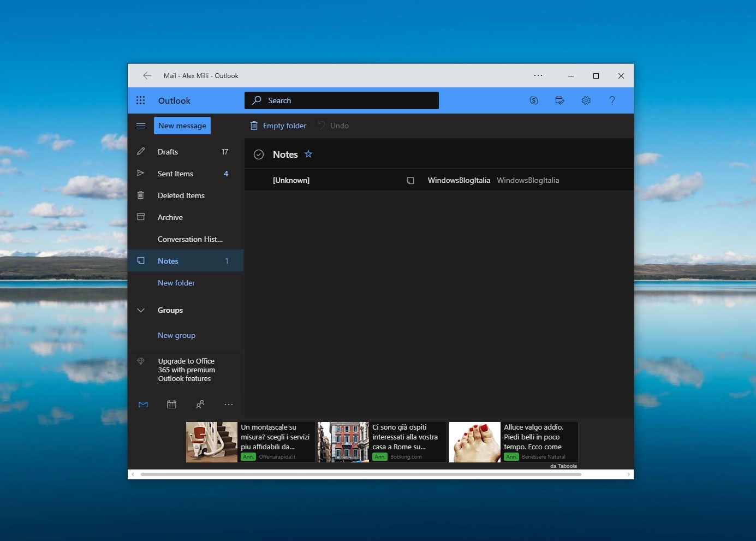Click the New message button
The width and height of the screenshot is (756, 541).
(x=182, y=126)
